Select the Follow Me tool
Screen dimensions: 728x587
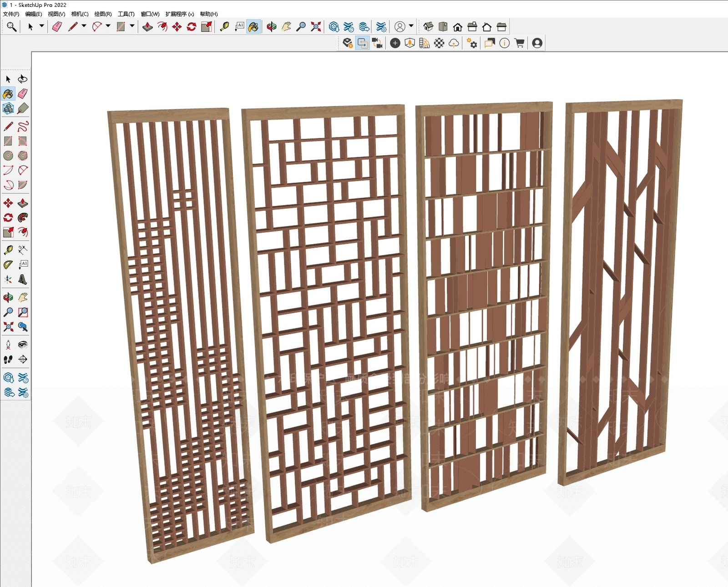click(22, 217)
